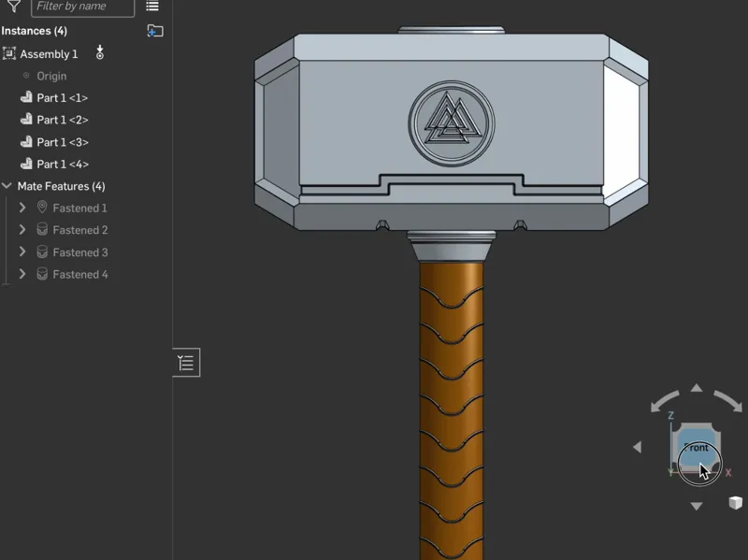Select the Fastened 1 label
748x560 pixels.
[80, 208]
